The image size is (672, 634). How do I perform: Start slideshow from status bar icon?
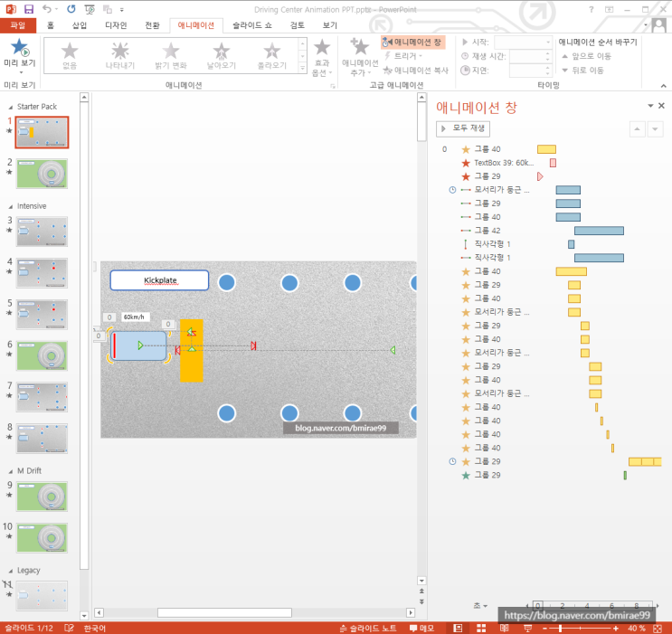[527, 628]
